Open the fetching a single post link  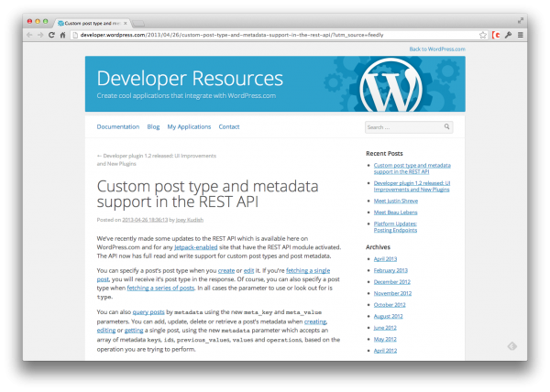(x=308, y=271)
